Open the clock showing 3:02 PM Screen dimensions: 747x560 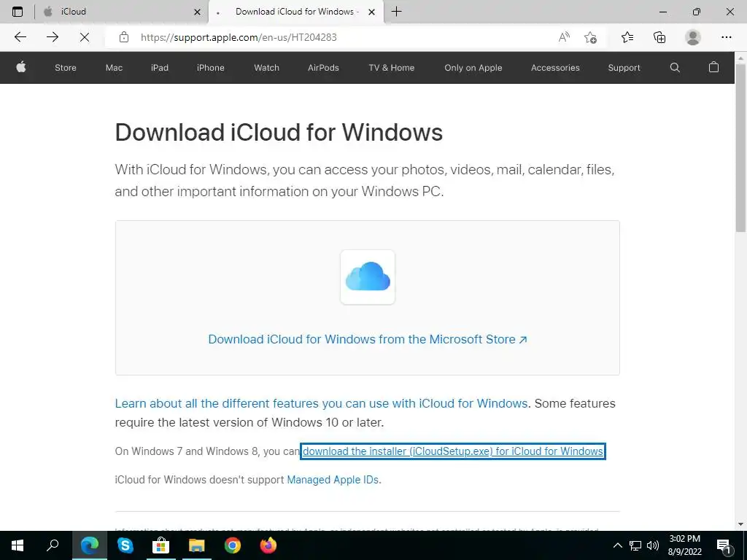pos(684,545)
